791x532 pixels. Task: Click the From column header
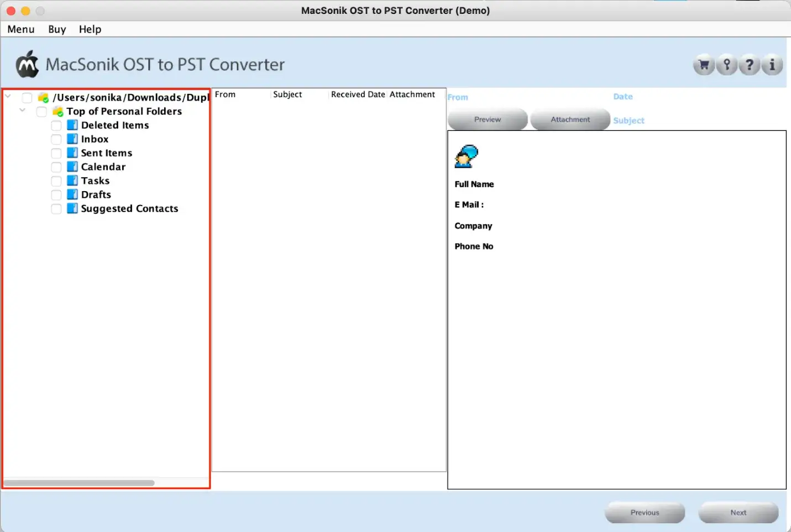225,94
